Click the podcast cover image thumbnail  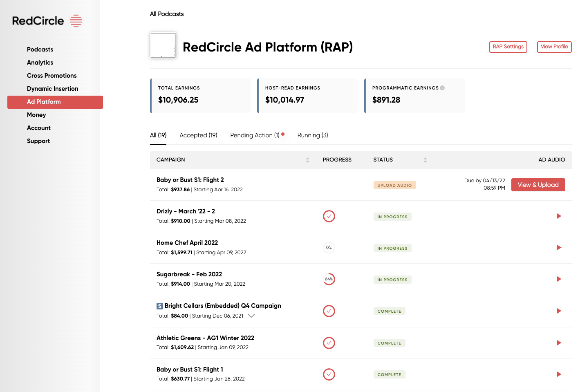pos(163,45)
